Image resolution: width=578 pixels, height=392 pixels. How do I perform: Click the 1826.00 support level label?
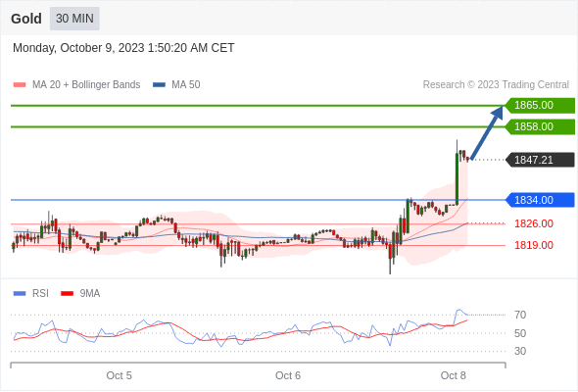[534, 223]
